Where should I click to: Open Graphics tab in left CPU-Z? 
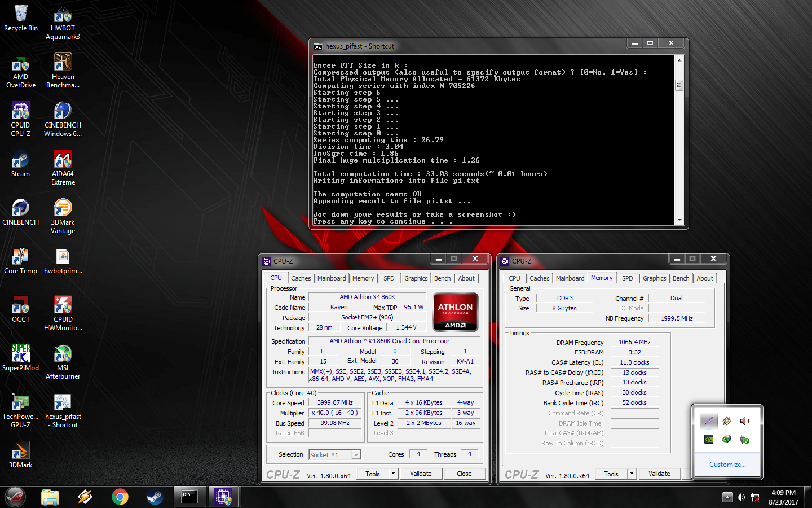pyautogui.click(x=416, y=278)
